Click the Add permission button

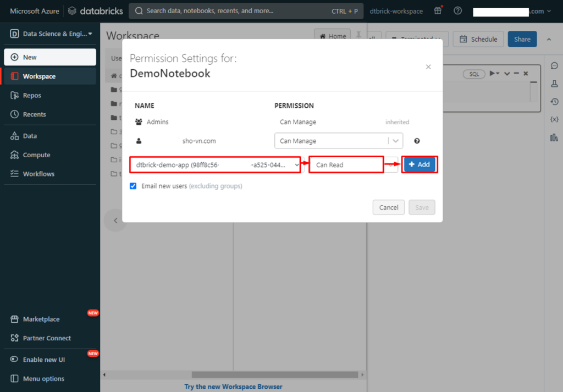tap(420, 164)
